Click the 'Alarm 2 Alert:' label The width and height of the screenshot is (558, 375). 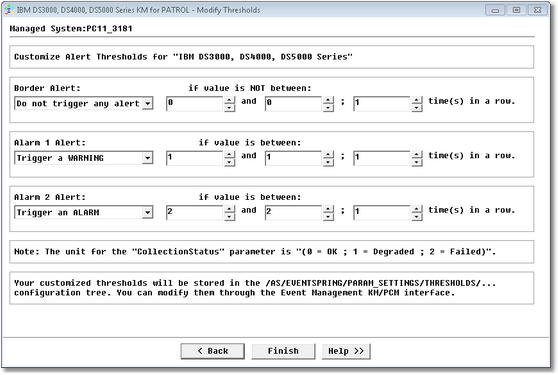[x=50, y=197]
